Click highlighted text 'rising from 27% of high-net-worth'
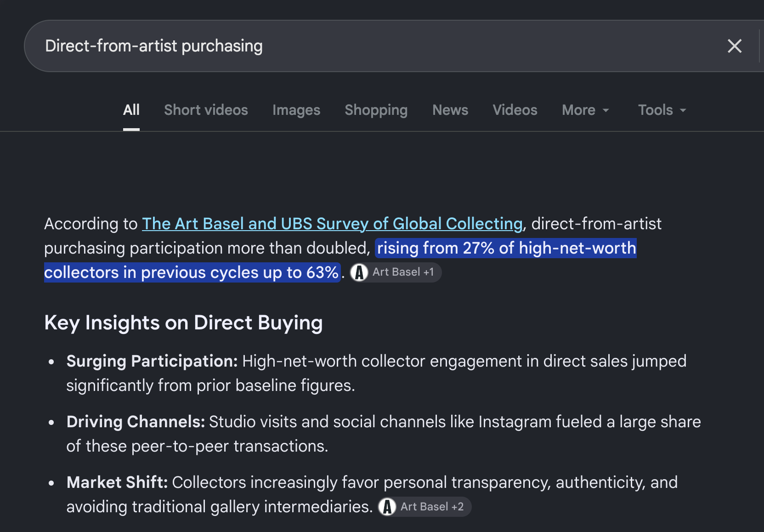The height and width of the screenshot is (532, 764). (506, 248)
